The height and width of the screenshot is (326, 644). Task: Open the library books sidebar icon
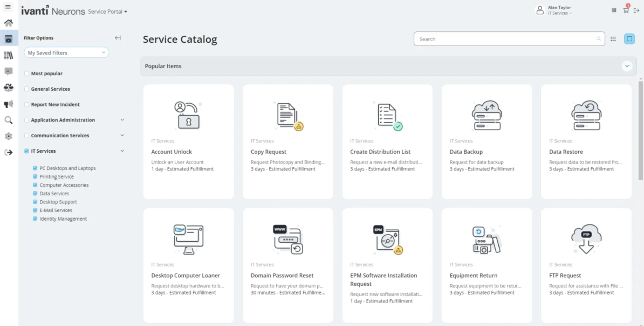9,55
